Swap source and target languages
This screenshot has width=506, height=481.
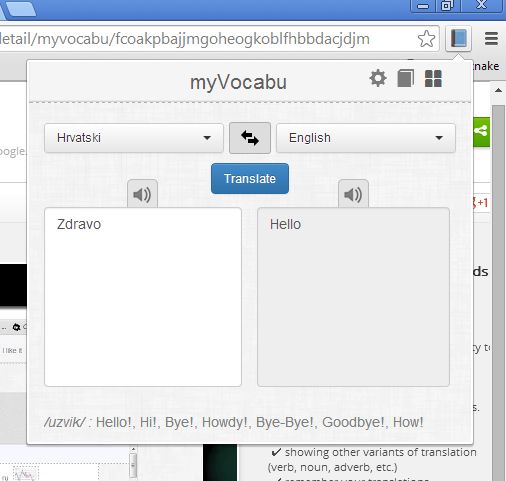pyautogui.click(x=250, y=138)
